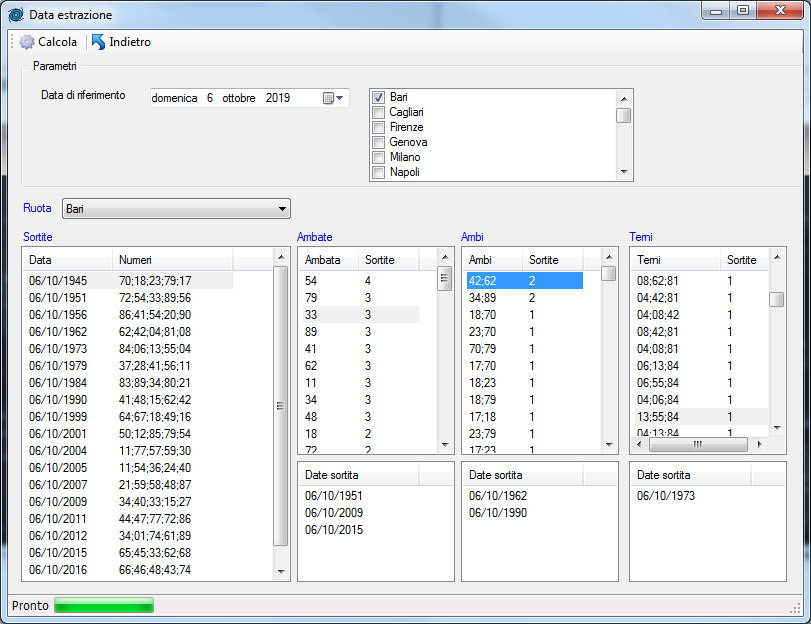811x624 pixels.
Task: Click date 06/10/2015 under Ambate dates
Action: coord(334,530)
